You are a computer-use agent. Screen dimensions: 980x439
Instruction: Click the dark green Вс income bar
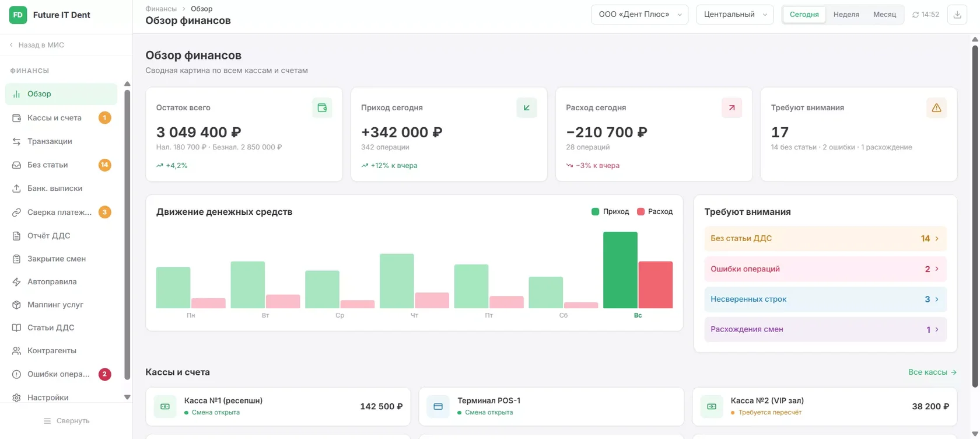620,270
